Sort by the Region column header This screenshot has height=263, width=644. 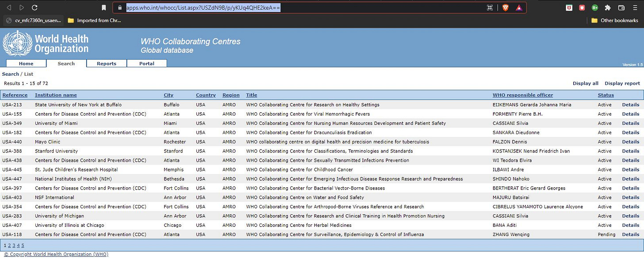pos(231,95)
